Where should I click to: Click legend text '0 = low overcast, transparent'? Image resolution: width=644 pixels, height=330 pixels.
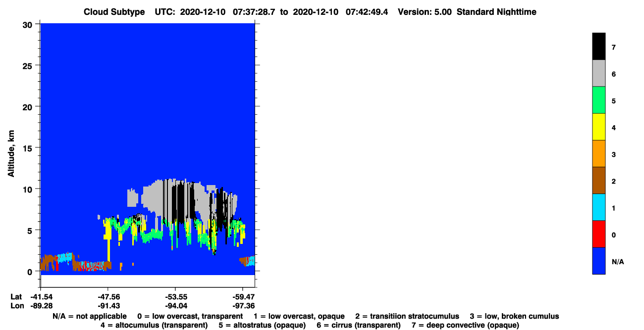(190, 316)
